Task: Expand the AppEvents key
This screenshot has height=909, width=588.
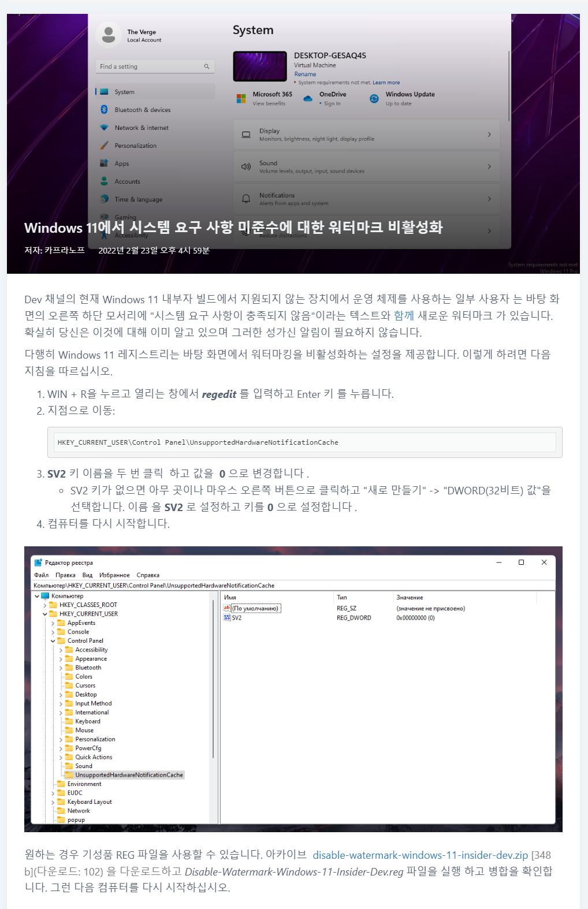Action: coord(53,623)
